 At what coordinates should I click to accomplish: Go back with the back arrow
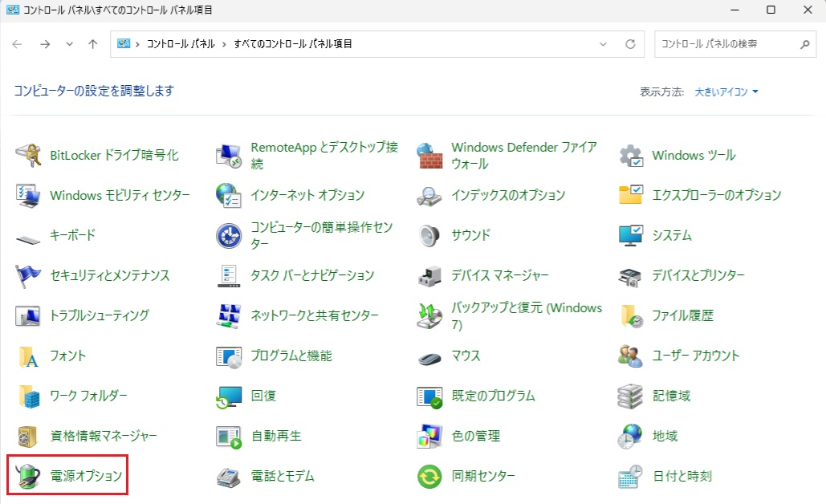coord(17,44)
